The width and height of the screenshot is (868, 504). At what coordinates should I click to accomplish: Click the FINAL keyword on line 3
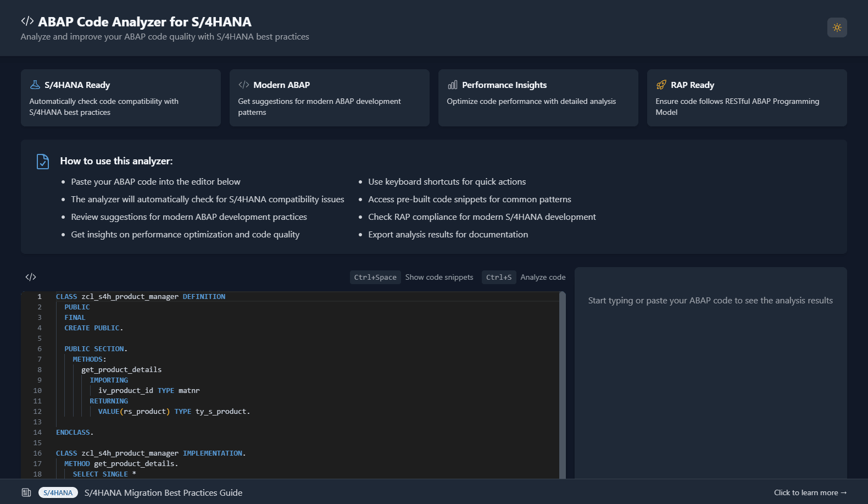(75, 317)
